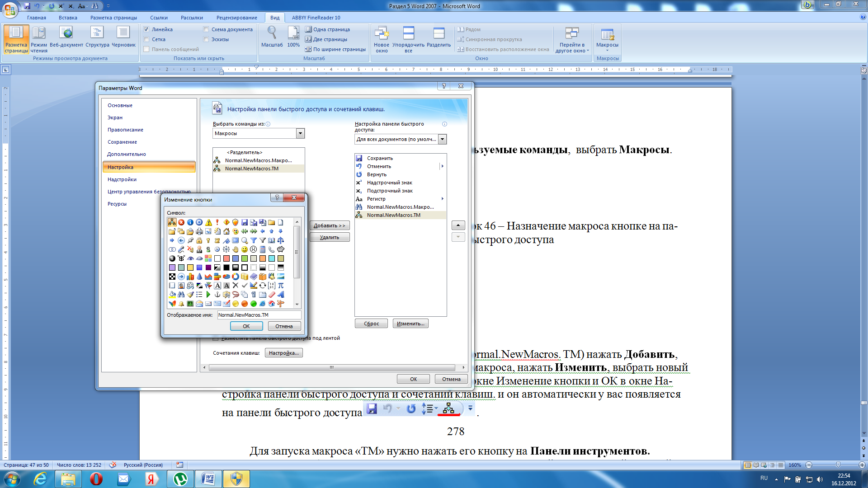Select the yellow warning triangle symbol
This screenshot has height=488, width=868.
tap(208, 222)
